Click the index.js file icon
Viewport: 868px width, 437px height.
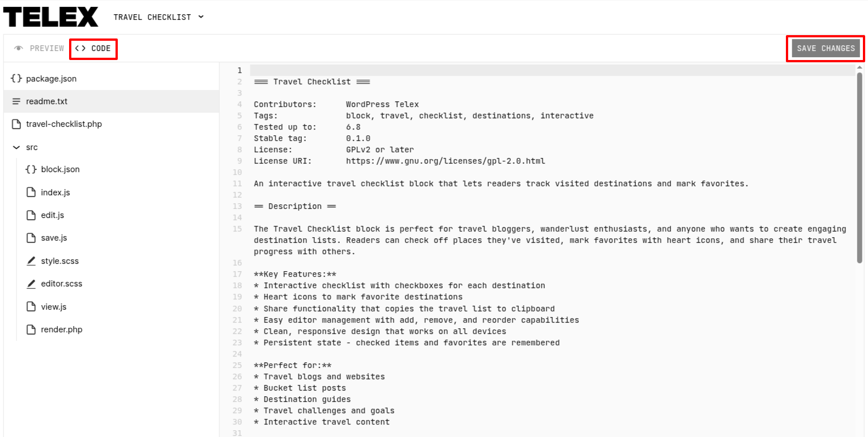(x=31, y=192)
